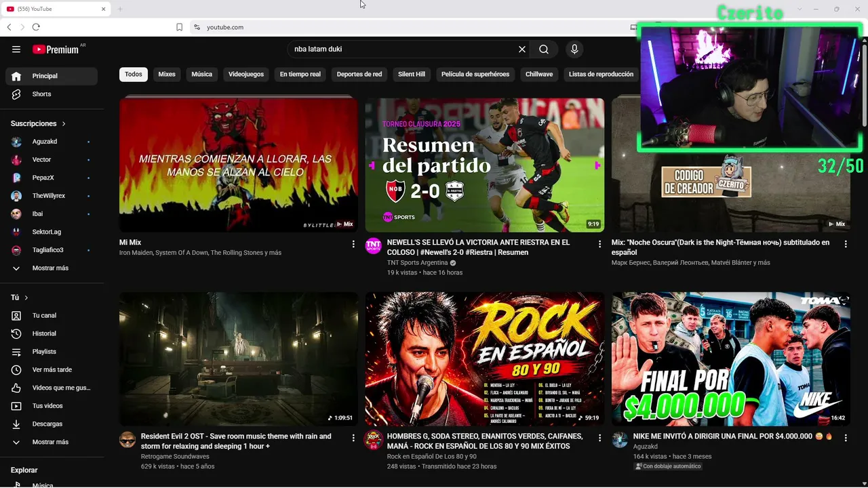Open the SektorLag subscription channel

tap(52, 232)
